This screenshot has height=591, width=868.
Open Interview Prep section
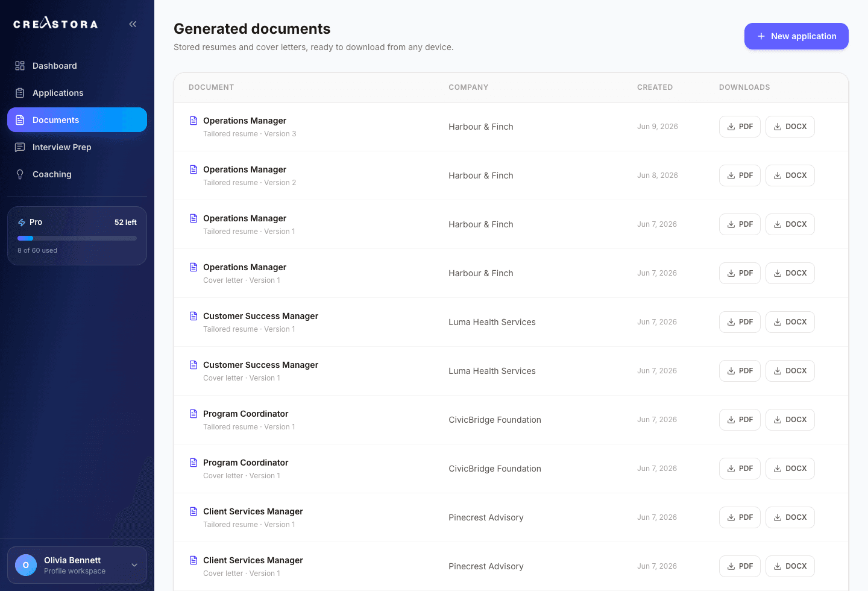click(x=77, y=147)
